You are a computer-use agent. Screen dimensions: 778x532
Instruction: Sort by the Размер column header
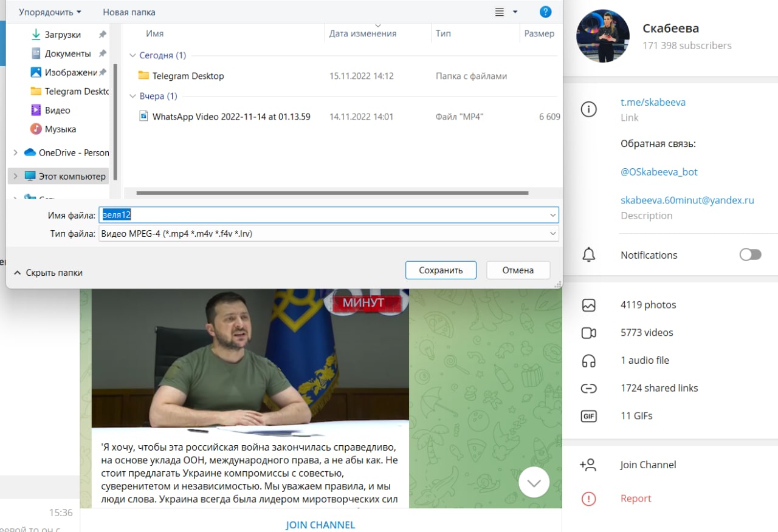[539, 33]
